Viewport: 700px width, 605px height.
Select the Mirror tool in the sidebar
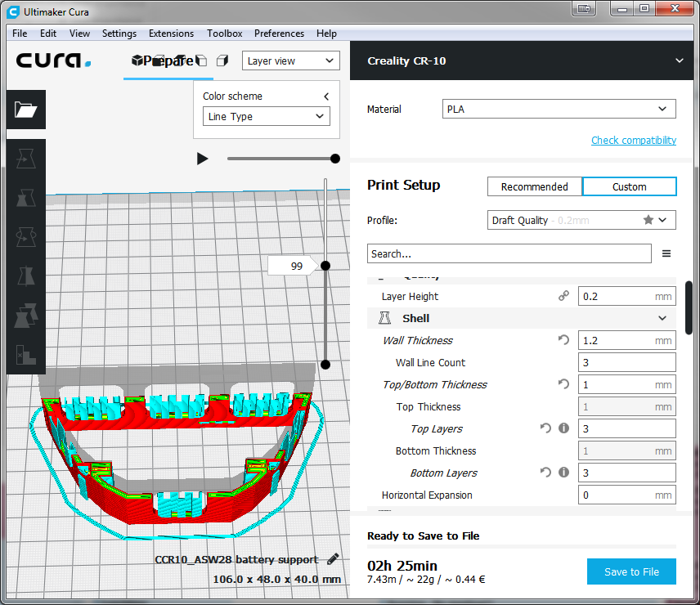[26, 276]
